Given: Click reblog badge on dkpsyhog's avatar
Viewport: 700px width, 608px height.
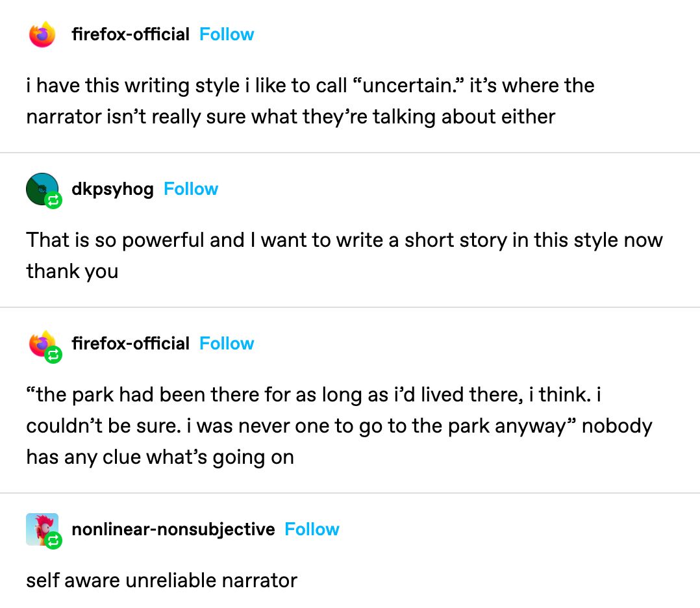Looking at the screenshot, I should coord(53,202).
